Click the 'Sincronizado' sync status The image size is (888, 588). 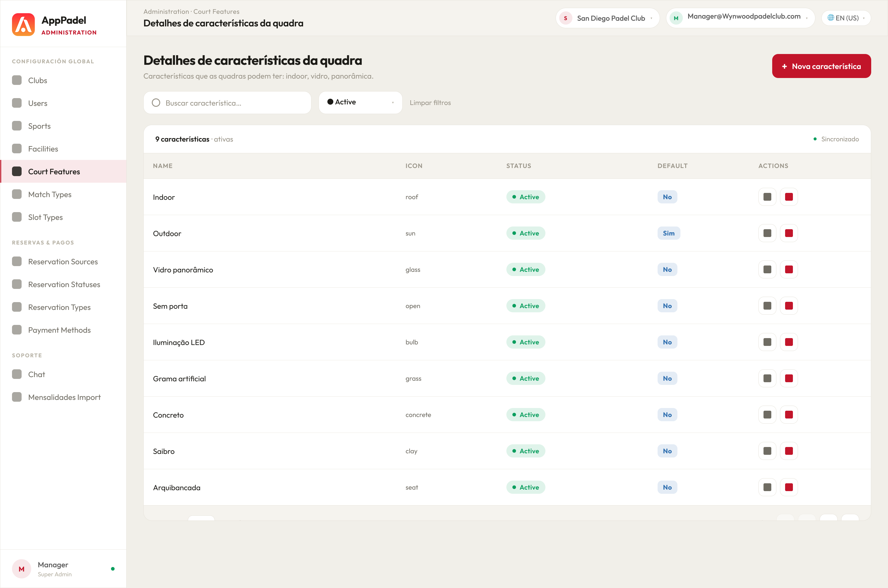coord(836,139)
